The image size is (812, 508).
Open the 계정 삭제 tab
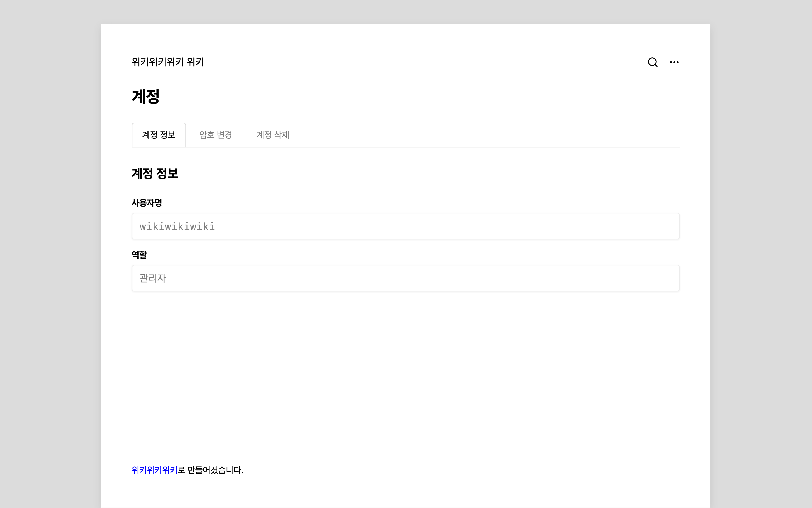pos(273,135)
